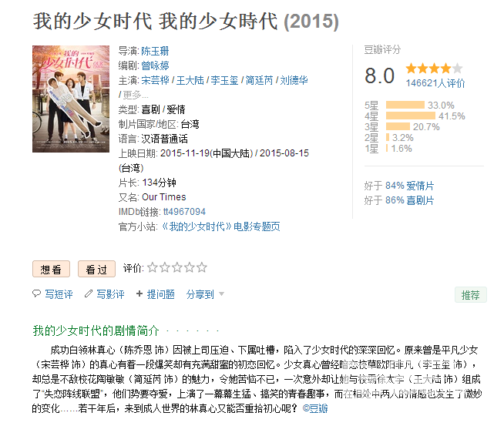Viewport: 504px width, 426px height.
Task: Click the plus icon beside 提问题
Action: coord(139,294)
